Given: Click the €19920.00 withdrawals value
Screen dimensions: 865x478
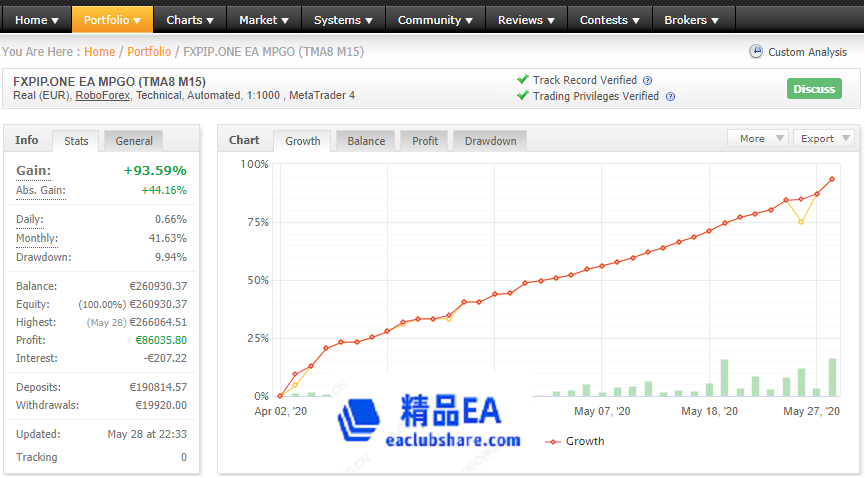Looking at the screenshot, I should [161, 406].
